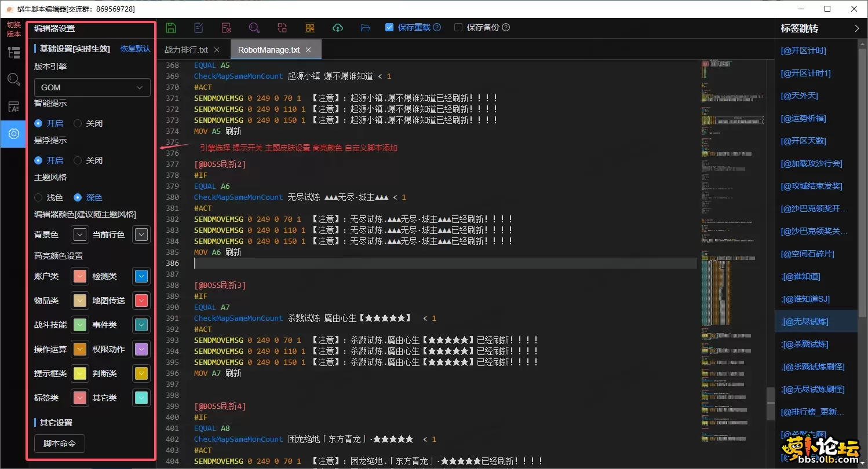Click 恢复默认 restore defaults link
This screenshot has height=469, width=868.
135,49
